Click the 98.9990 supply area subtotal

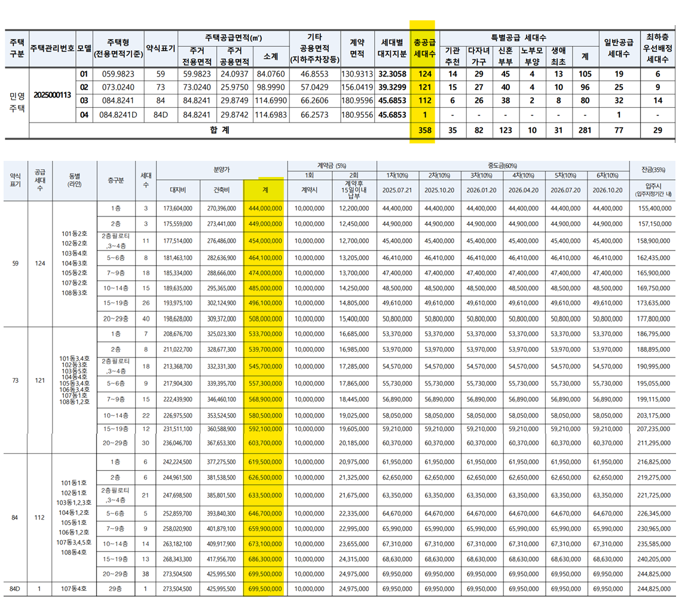coord(271,87)
